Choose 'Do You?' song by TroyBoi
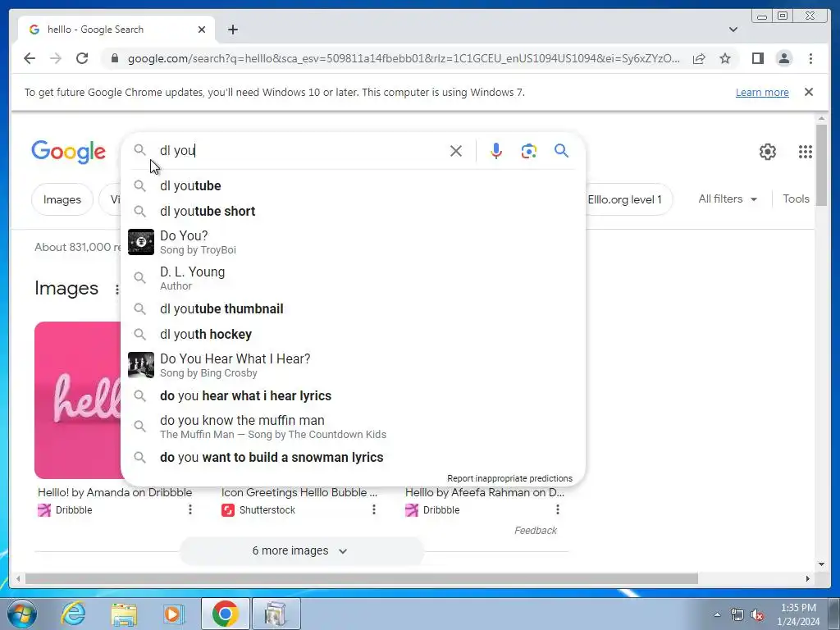Screen dimensions: 840x630 click(353, 242)
